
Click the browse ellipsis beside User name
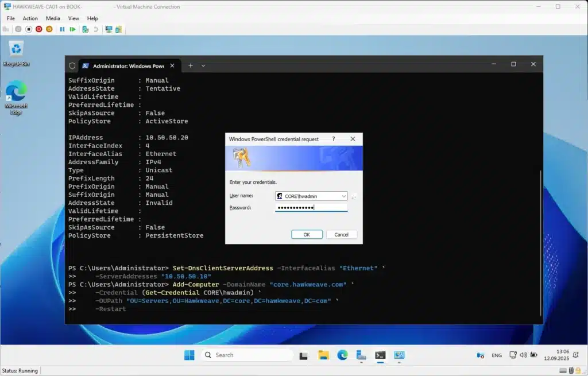tap(354, 196)
